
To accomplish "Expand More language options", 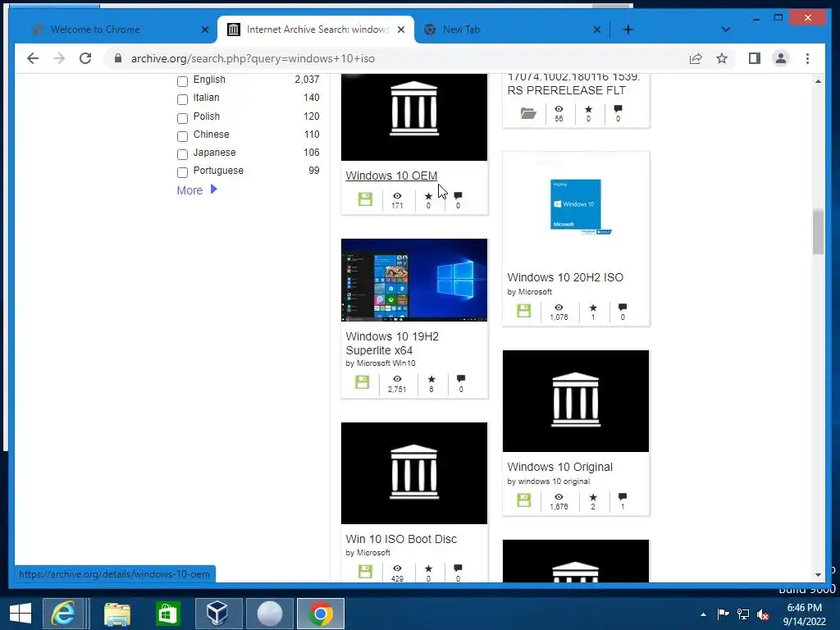I will pyautogui.click(x=197, y=190).
